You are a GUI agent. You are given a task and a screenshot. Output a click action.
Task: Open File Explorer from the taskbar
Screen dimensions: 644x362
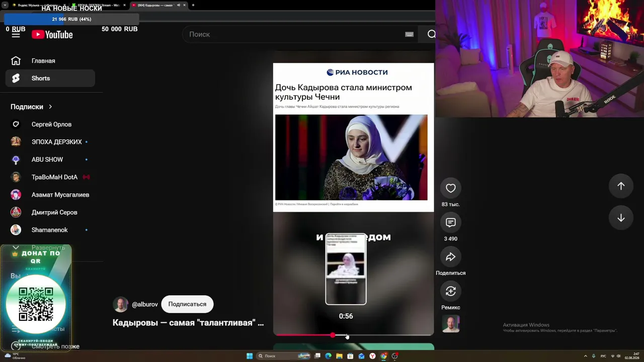point(339,356)
